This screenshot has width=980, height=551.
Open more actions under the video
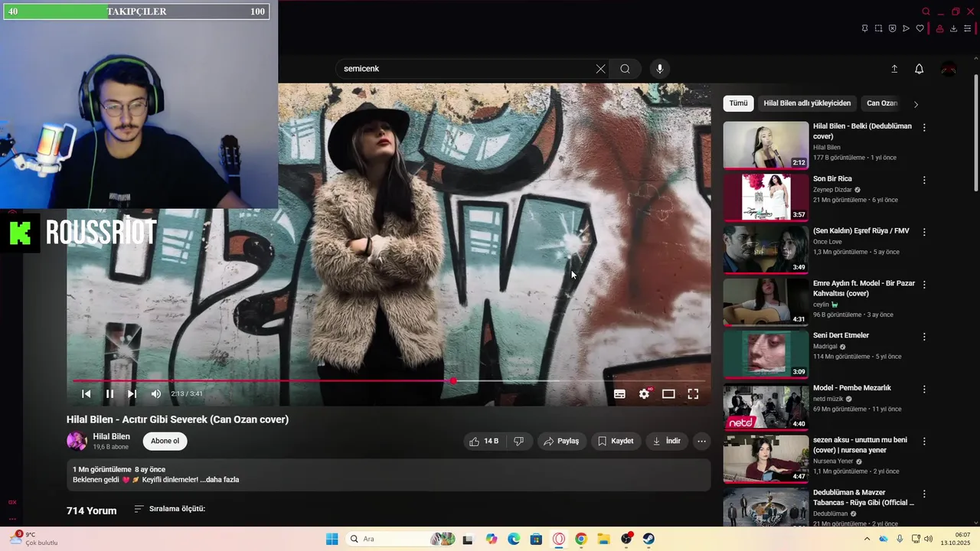(x=701, y=441)
